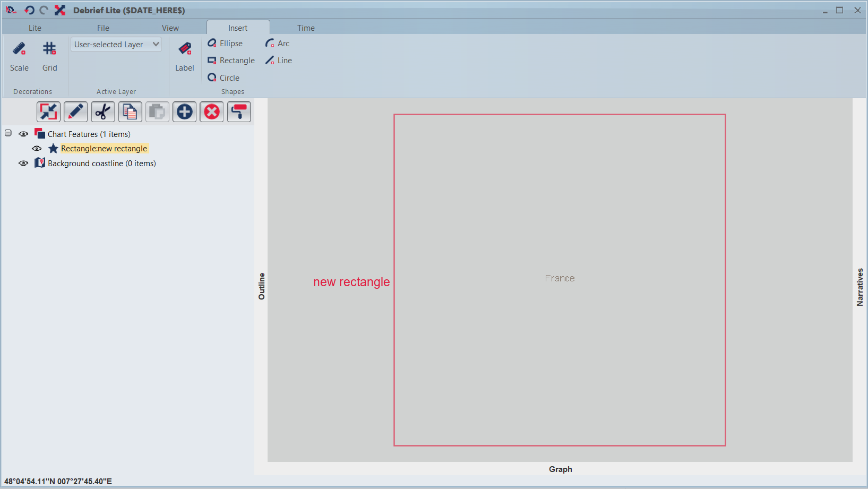Image resolution: width=868 pixels, height=489 pixels.
Task: Collapse the Chart Features tree node
Action: 8,133
